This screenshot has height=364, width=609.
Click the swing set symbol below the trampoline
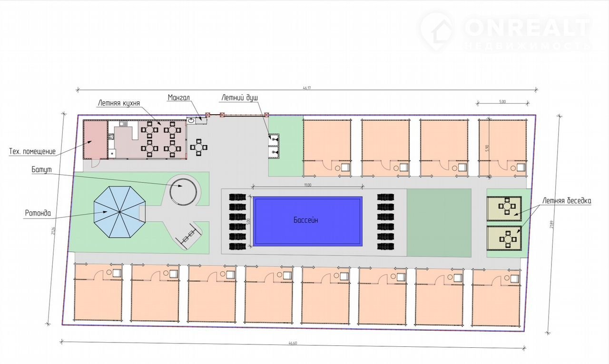pyautogui.click(x=187, y=236)
